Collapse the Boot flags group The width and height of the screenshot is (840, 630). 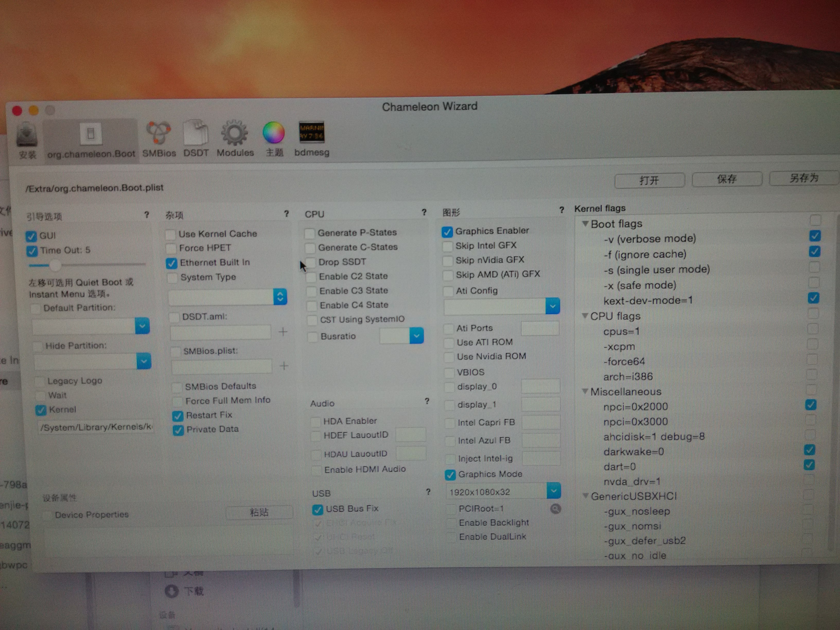[x=585, y=224]
